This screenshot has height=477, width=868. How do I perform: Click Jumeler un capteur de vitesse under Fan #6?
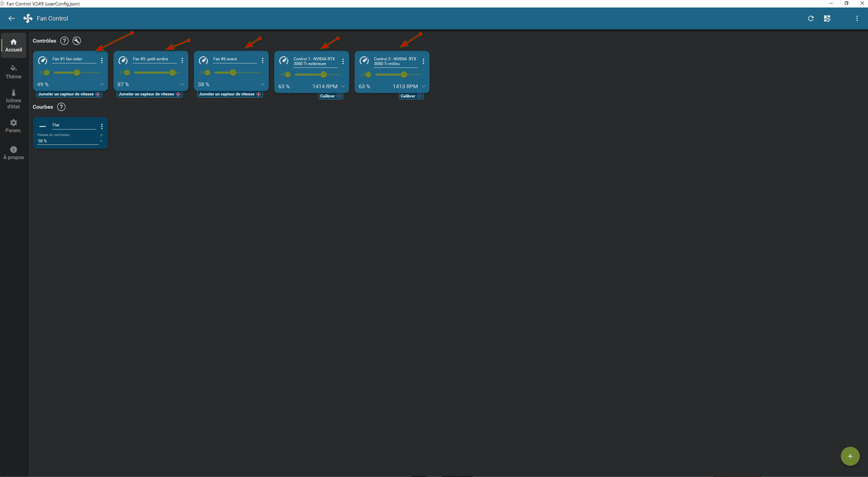[230, 94]
